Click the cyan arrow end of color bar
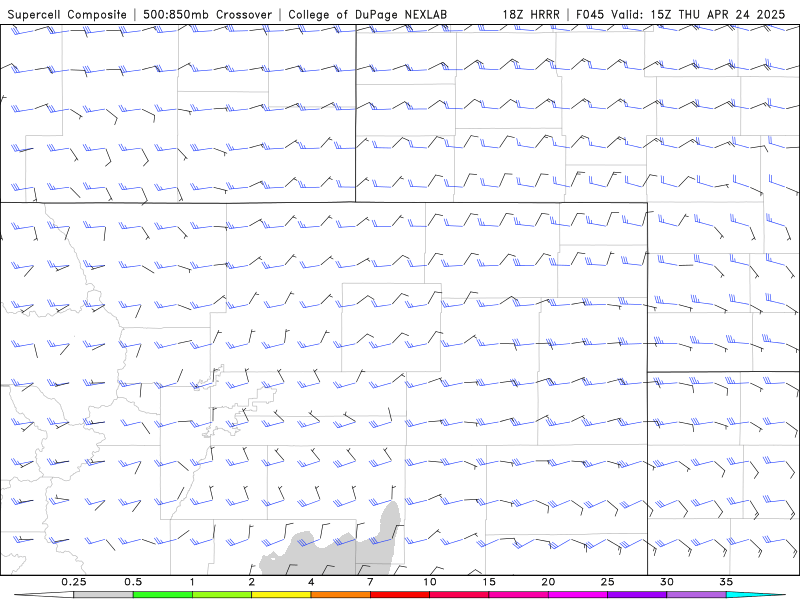800x600 pixels. 755,595
